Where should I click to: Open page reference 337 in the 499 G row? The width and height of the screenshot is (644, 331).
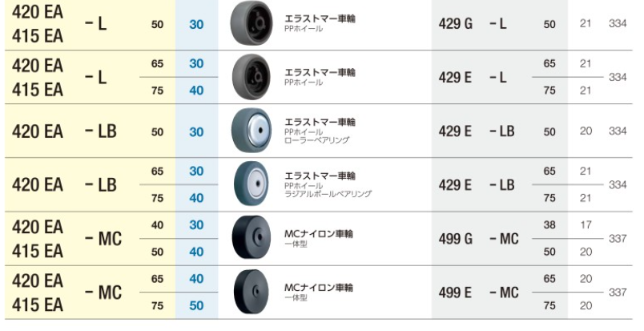617,238
